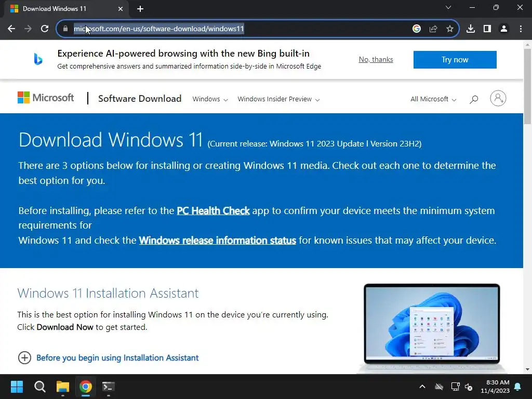The image size is (532, 399).
Task: Open Chrome downloads icon
Action: point(471,29)
